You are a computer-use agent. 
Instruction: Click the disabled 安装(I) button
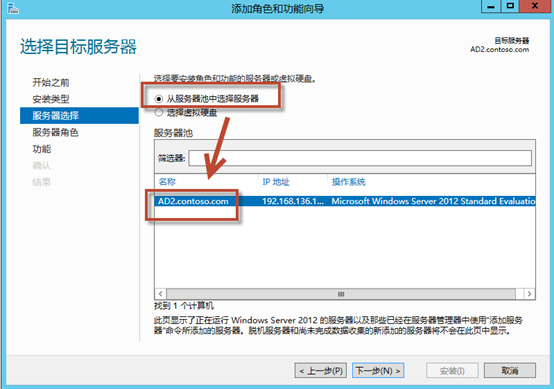click(x=452, y=371)
